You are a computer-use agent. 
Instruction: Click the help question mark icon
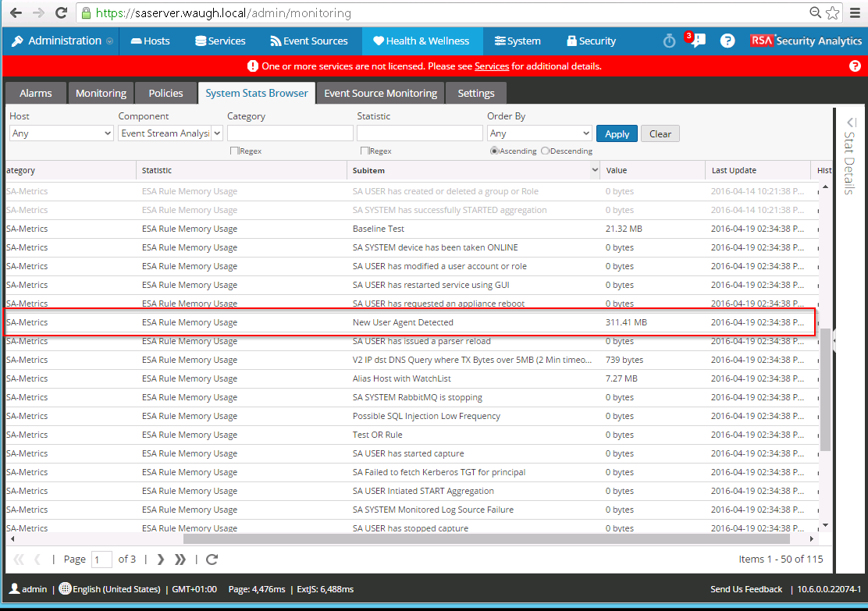click(727, 41)
